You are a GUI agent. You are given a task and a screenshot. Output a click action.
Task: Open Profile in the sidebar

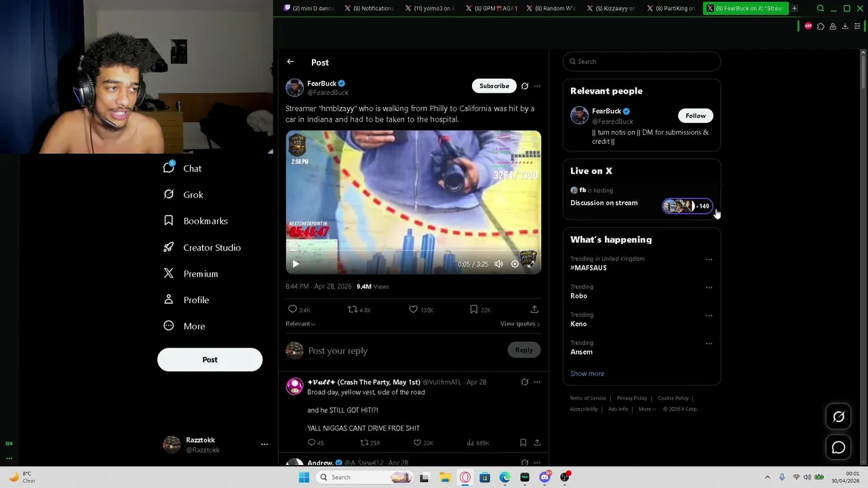186,300
